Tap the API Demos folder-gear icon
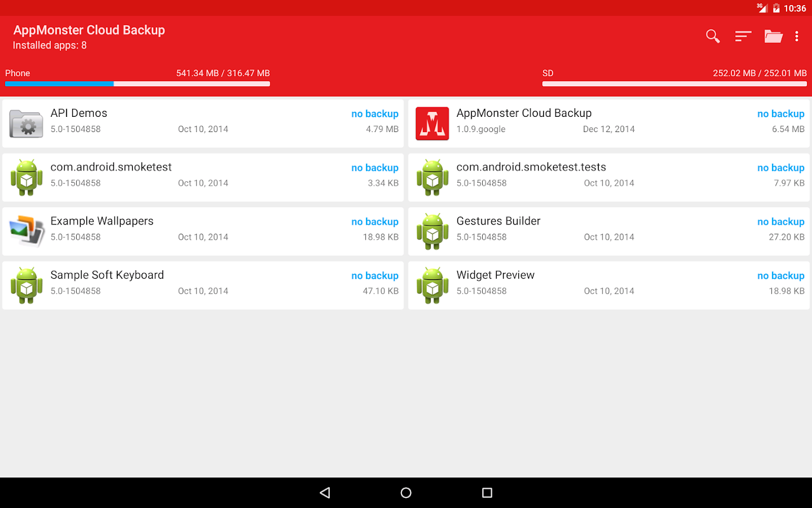 (27, 124)
